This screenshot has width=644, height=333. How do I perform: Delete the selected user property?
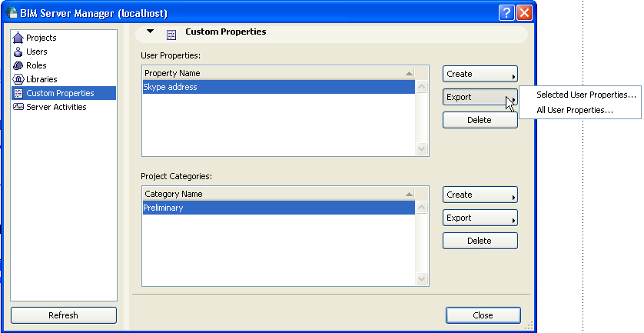coord(480,120)
